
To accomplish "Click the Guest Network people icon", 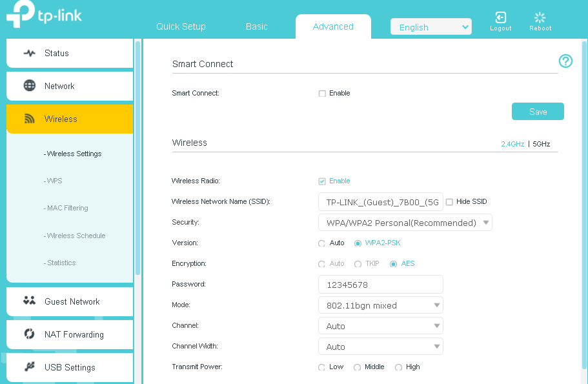I will [29, 301].
